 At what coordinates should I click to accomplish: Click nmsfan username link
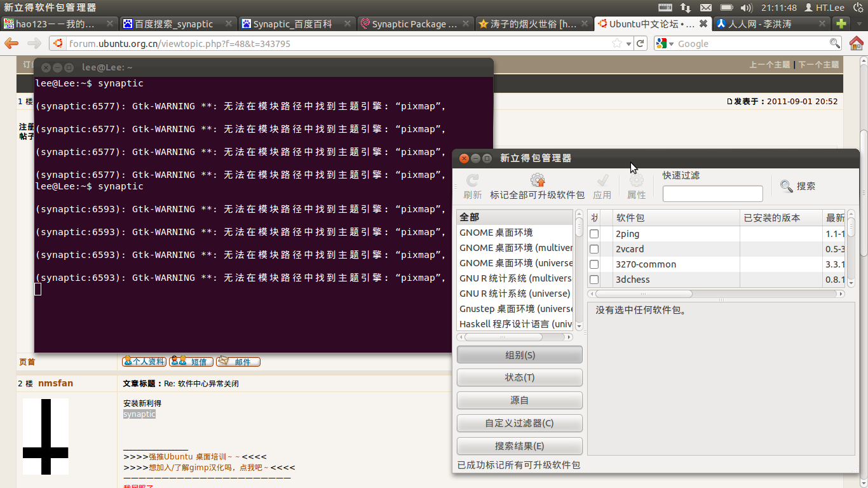tap(55, 383)
